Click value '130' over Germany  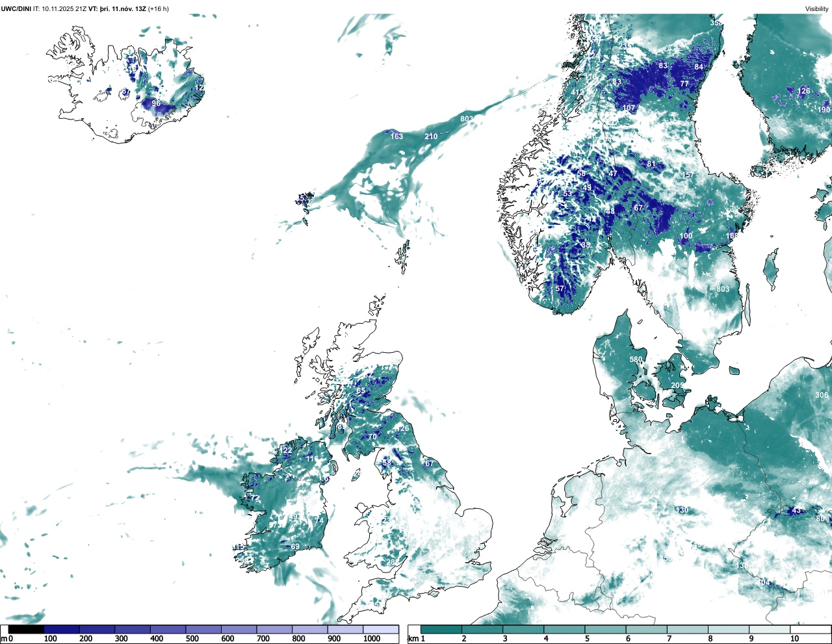pyautogui.click(x=682, y=510)
